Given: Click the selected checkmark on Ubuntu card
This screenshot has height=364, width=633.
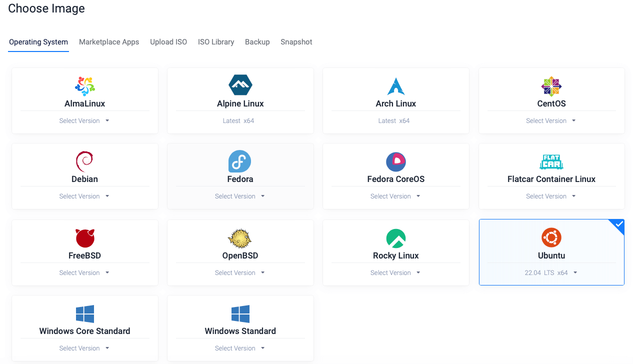Looking at the screenshot, I should tap(619, 225).
